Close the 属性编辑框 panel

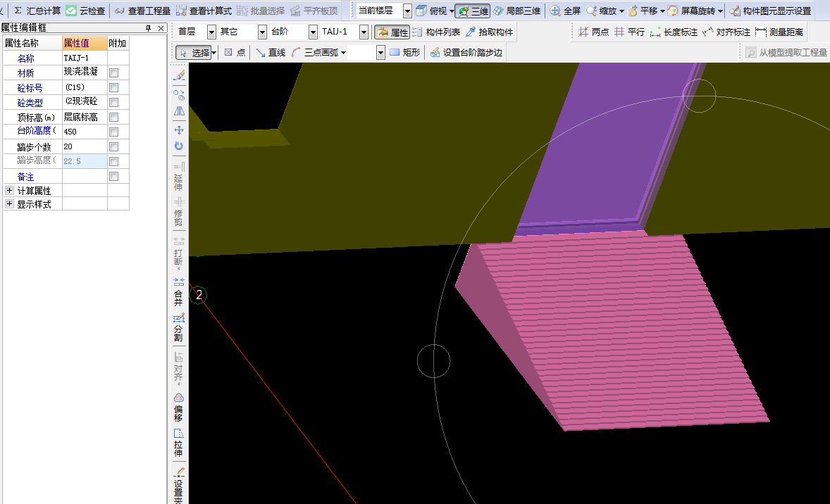[x=161, y=28]
